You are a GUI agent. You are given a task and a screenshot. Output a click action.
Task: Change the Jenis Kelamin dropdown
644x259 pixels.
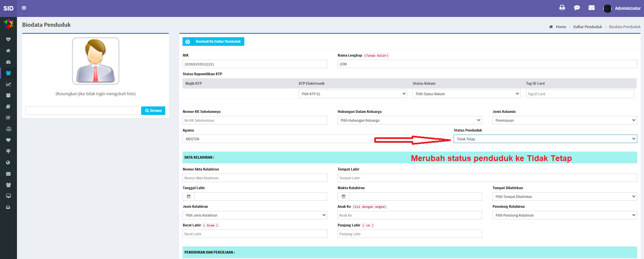(x=565, y=120)
